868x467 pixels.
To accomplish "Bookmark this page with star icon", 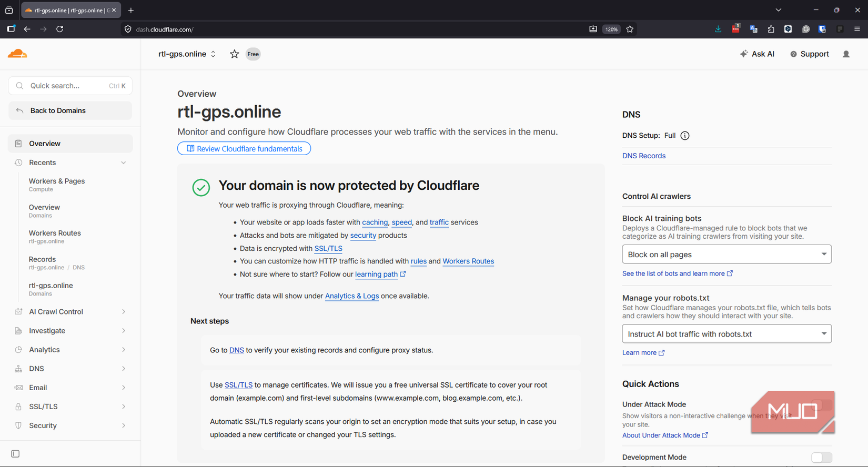I will pos(630,29).
